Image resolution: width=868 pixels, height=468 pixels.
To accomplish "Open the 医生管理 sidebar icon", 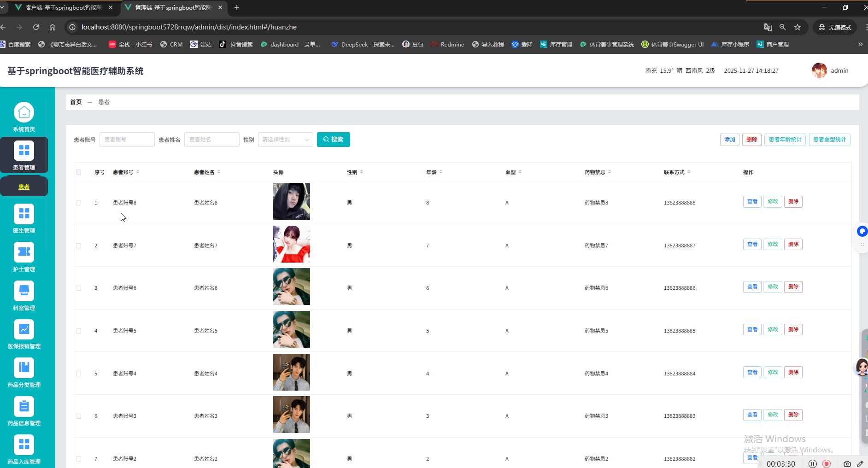I will (24, 214).
